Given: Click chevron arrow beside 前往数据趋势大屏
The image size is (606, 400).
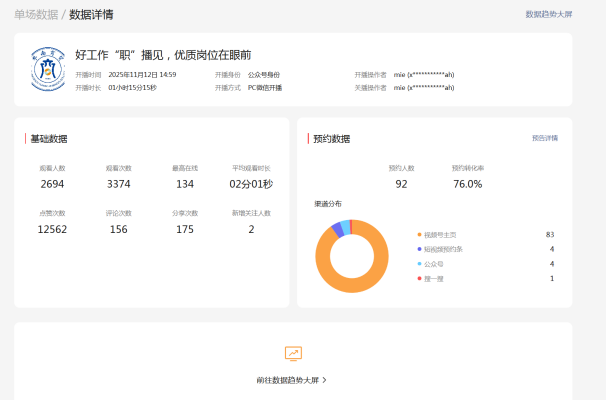Looking at the screenshot, I should [x=325, y=380].
